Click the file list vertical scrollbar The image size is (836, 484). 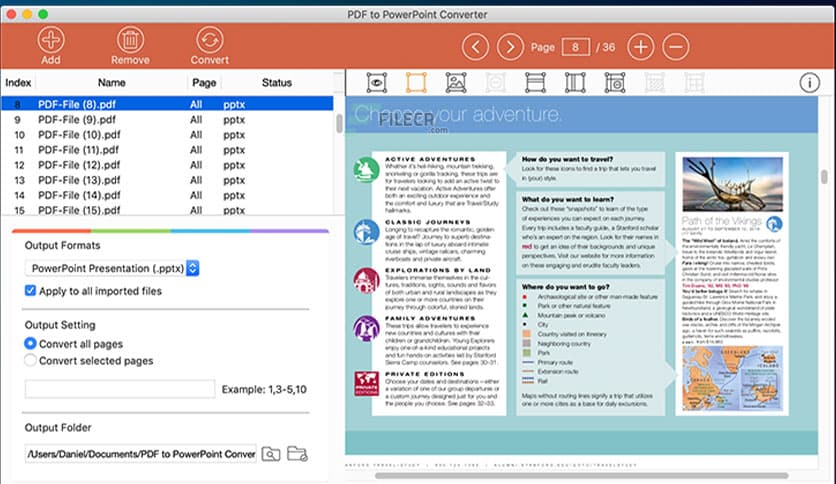[x=339, y=124]
